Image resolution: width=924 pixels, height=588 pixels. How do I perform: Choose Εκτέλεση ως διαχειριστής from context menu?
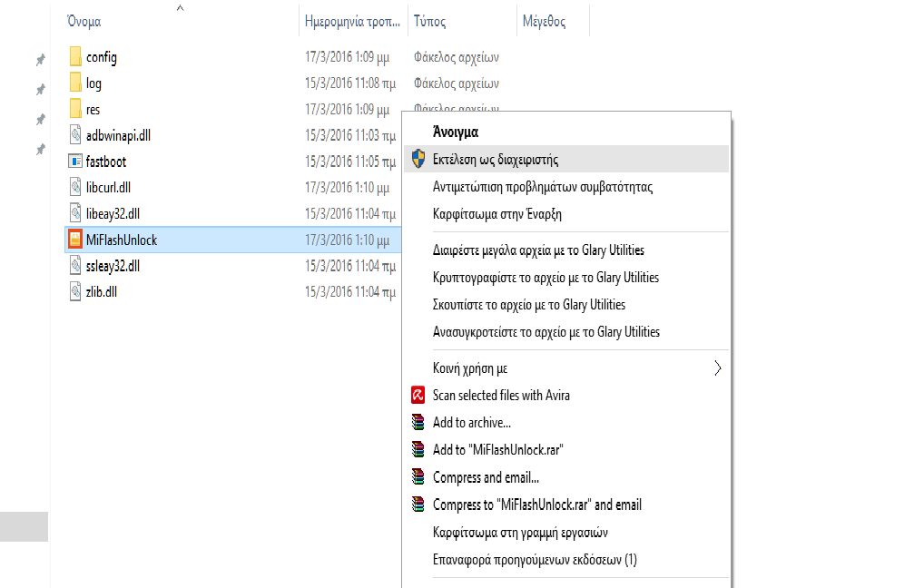click(496, 160)
